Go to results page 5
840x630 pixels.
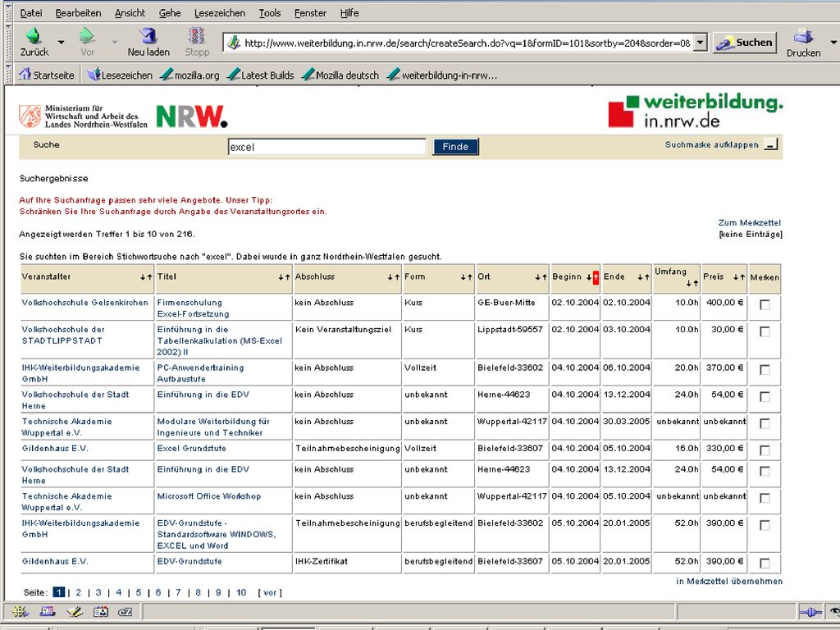138,592
